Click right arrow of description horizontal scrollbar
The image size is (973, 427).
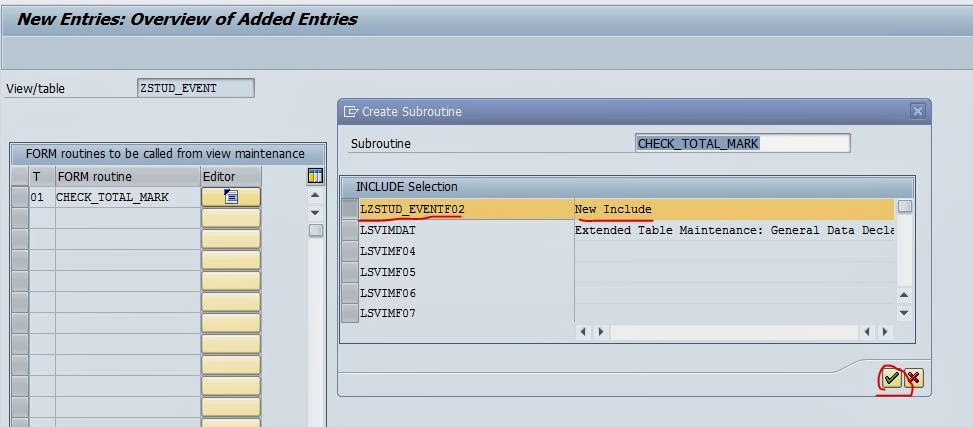[x=885, y=332]
